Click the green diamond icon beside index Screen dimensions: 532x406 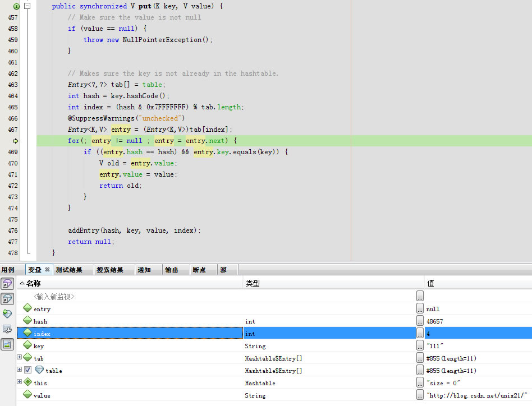pos(27,333)
